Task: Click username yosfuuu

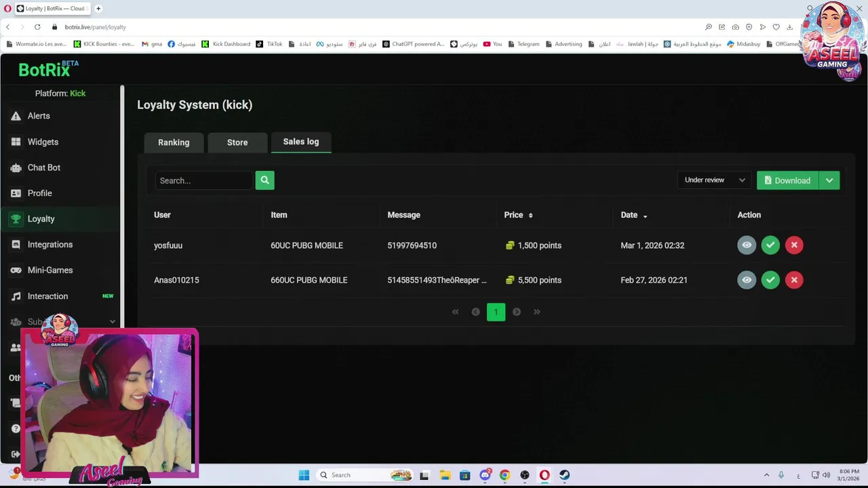Action: 168,245
